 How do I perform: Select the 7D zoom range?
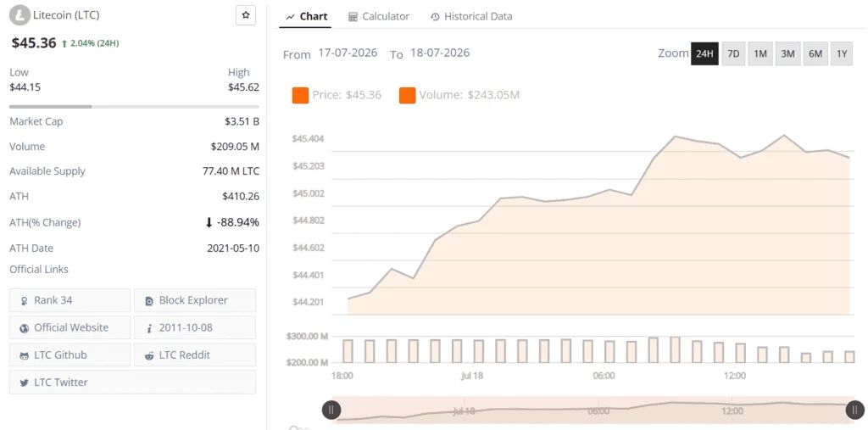coord(733,53)
